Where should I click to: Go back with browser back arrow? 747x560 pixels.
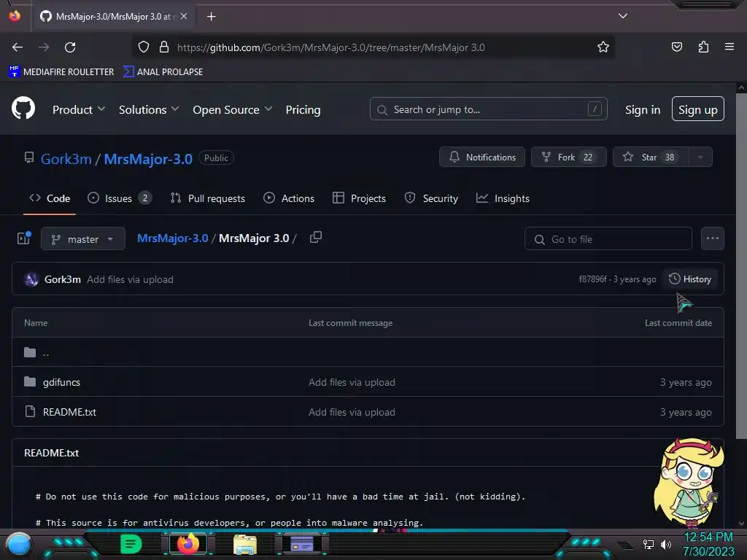pyautogui.click(x=18, y=47)
